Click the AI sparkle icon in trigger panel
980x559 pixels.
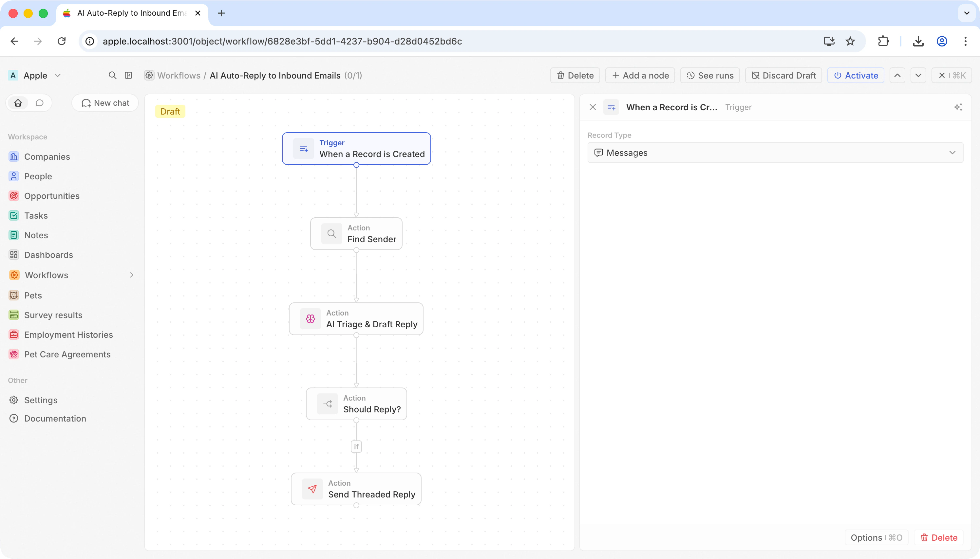958,107
